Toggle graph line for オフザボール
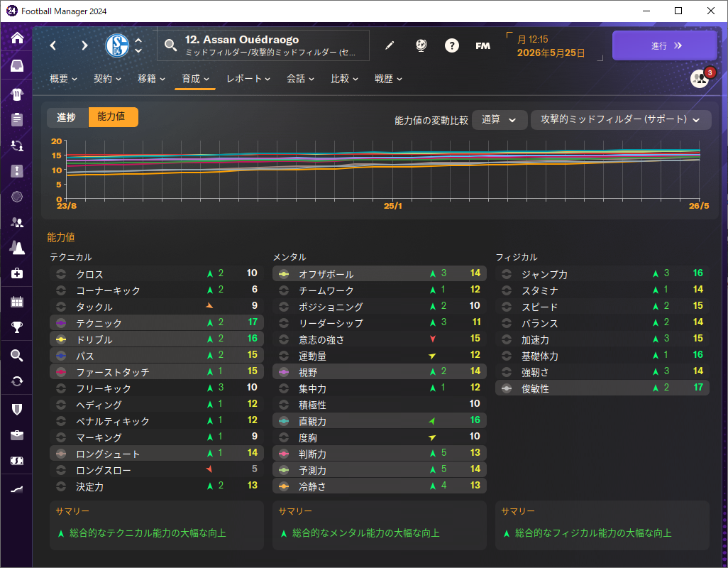This screenshot has width=728, height=568. [284, 274]
